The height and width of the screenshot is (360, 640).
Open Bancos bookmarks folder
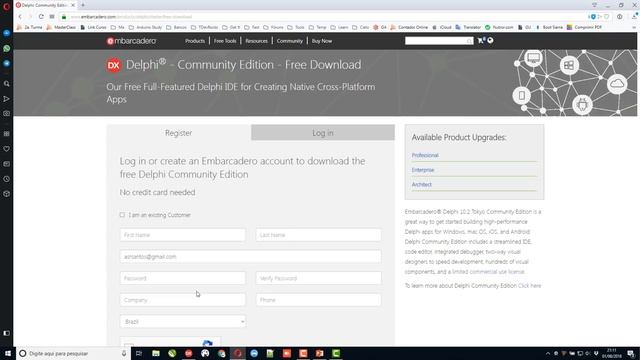177,27
